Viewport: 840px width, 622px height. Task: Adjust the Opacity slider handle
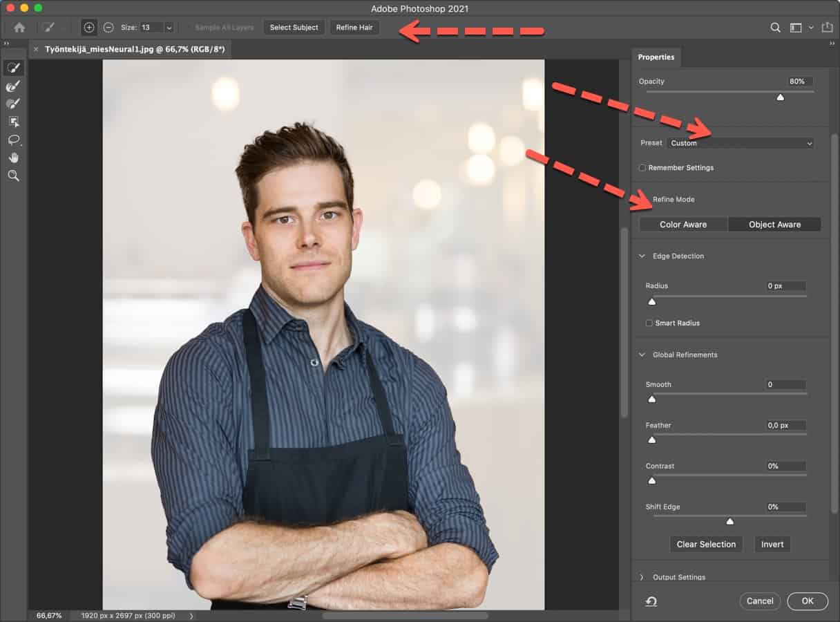click(x=781, y=97)
